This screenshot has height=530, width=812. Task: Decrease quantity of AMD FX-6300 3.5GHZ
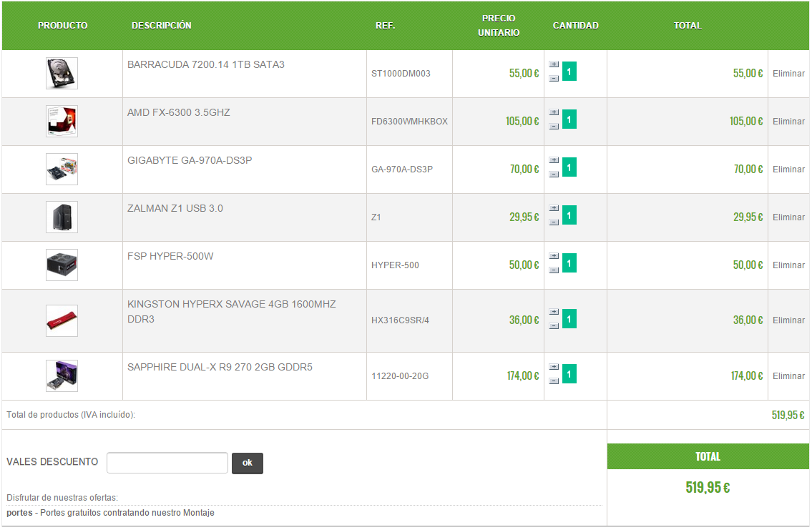(x=554, y=127)
